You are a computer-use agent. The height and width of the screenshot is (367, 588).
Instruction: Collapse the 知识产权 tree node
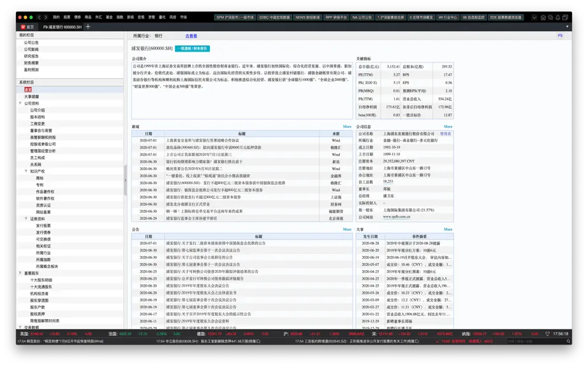26,171
